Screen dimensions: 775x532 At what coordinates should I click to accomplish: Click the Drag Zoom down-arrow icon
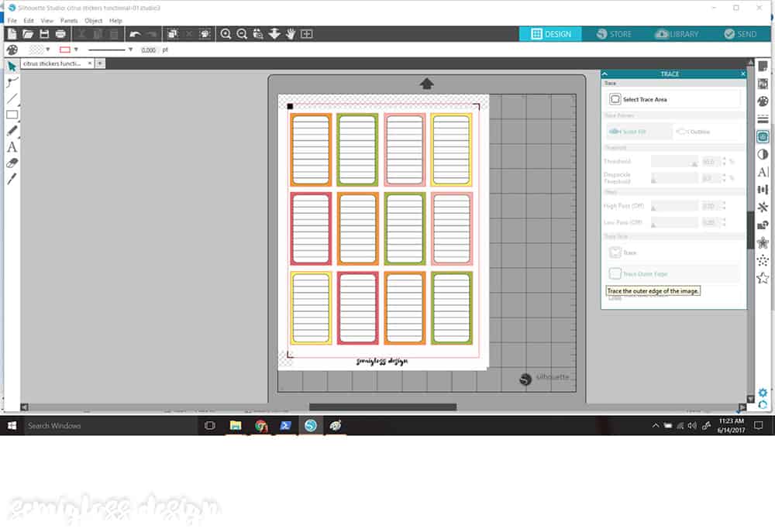click(x=274, y=33)
